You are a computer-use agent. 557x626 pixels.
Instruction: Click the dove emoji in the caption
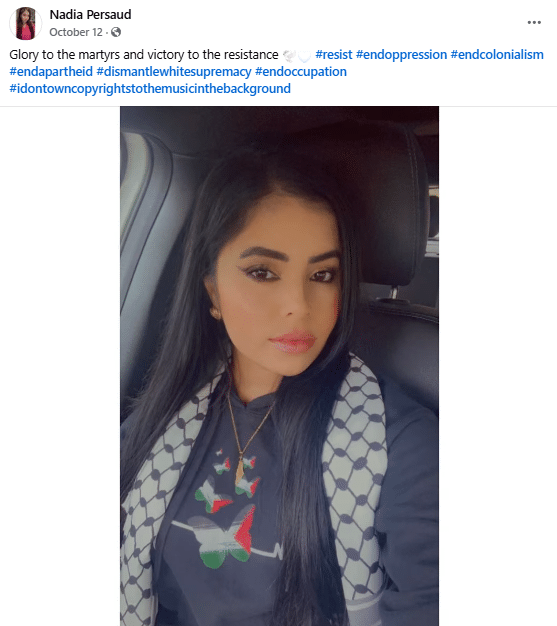click(x=289, y=56)
